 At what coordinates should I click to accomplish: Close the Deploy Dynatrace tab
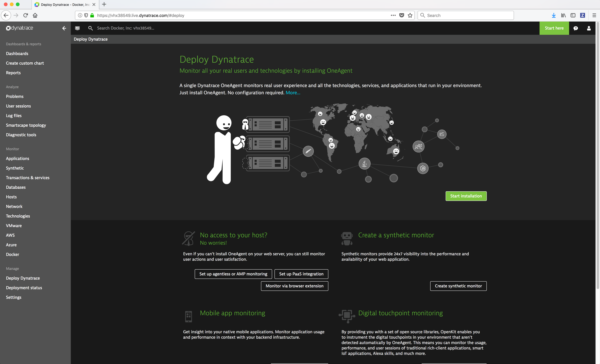pyautogui.click(x=94, y=5)
